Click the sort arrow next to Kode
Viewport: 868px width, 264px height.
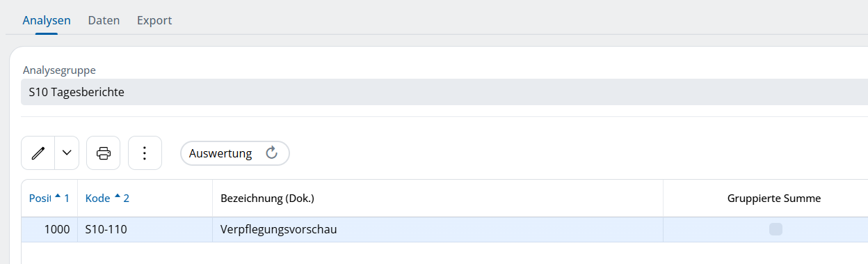point(118,197)
